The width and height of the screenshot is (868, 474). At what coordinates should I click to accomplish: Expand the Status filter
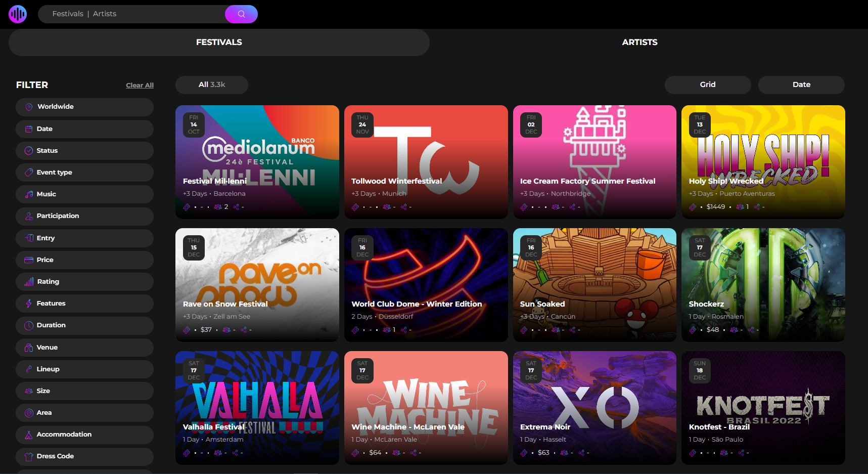tap(84, 151)
